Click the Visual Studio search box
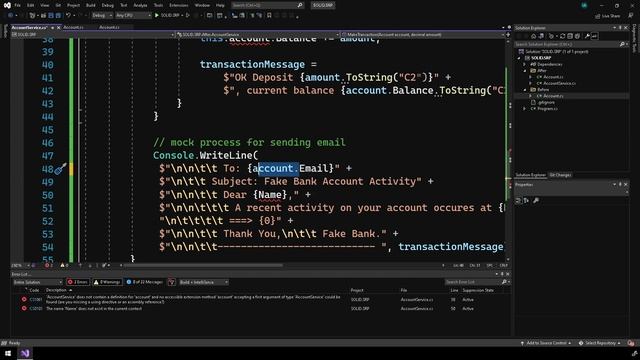The height and width of the screenshot is (360, 640). point(267,5)
